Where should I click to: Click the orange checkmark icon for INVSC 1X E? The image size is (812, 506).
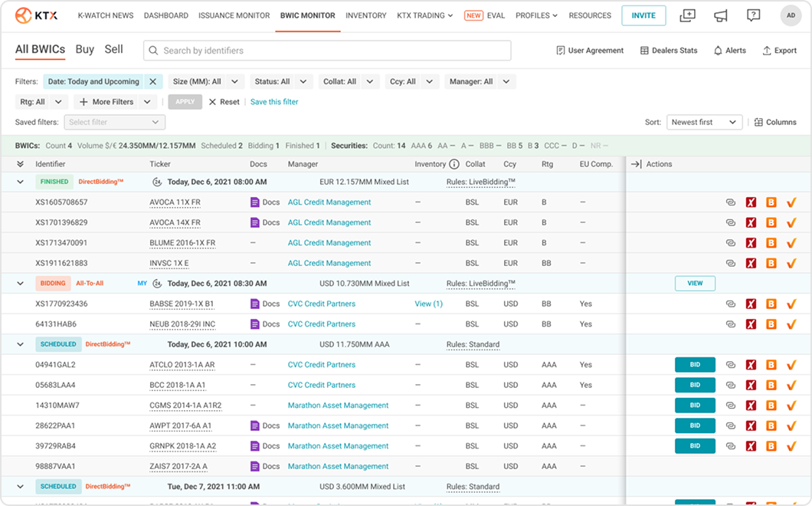791,264
